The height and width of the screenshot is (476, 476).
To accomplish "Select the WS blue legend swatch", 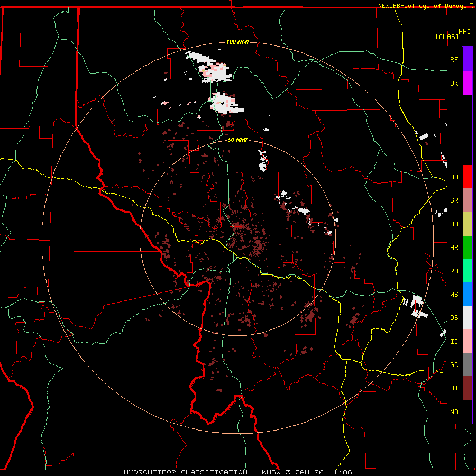I will point(467,294).
